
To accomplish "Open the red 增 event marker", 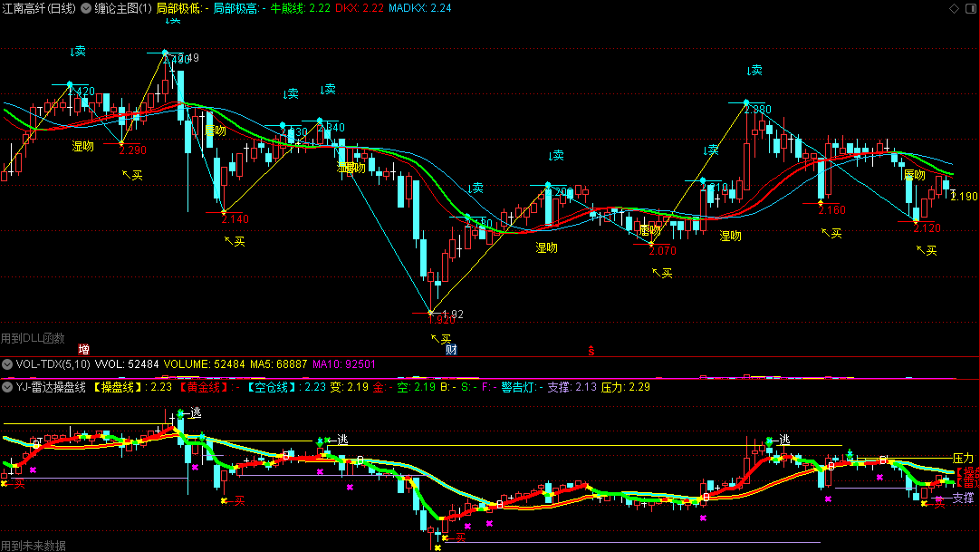I will pyautogui.click(x=83, y=350).
